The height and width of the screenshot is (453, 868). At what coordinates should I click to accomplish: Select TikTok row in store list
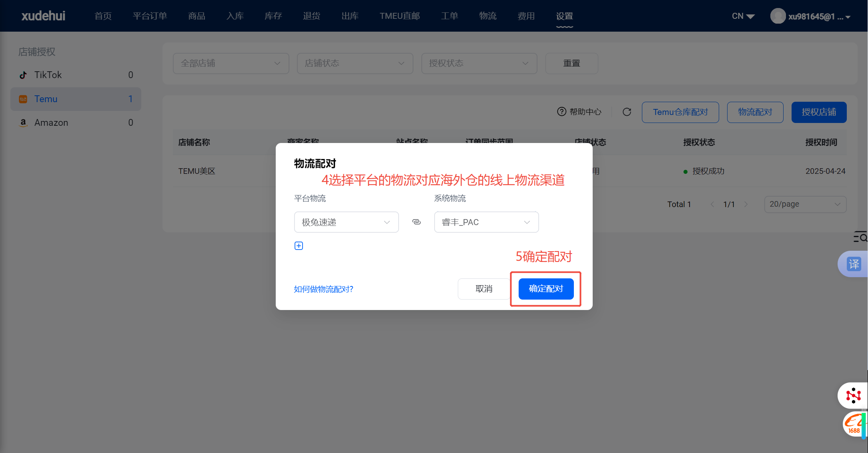pos(76,75)
